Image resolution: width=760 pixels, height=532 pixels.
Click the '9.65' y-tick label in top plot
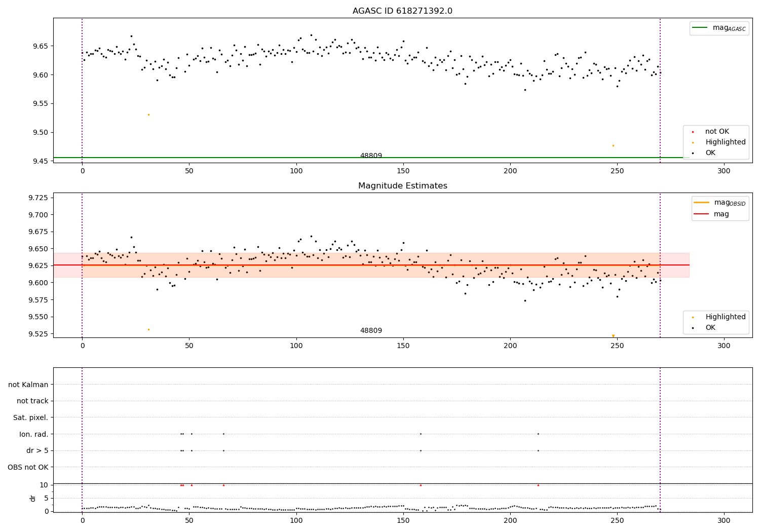click(41, 46)
